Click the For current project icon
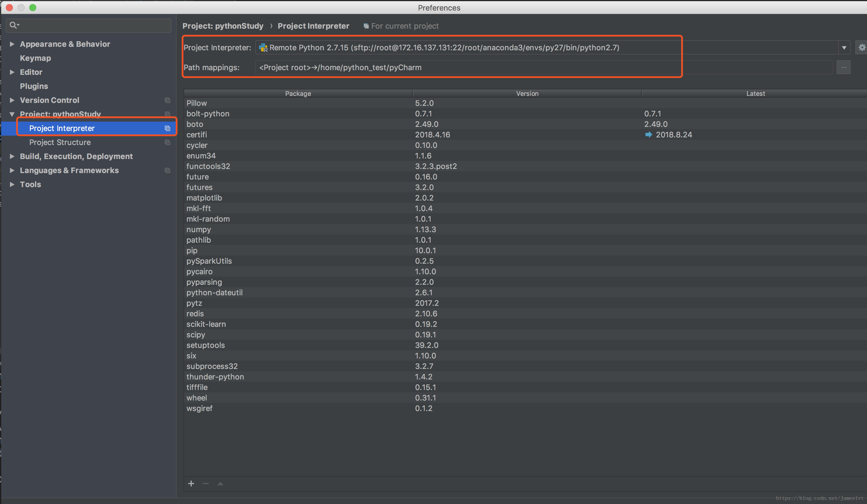This screenshot has height=504, width=867. coord(366,26)
